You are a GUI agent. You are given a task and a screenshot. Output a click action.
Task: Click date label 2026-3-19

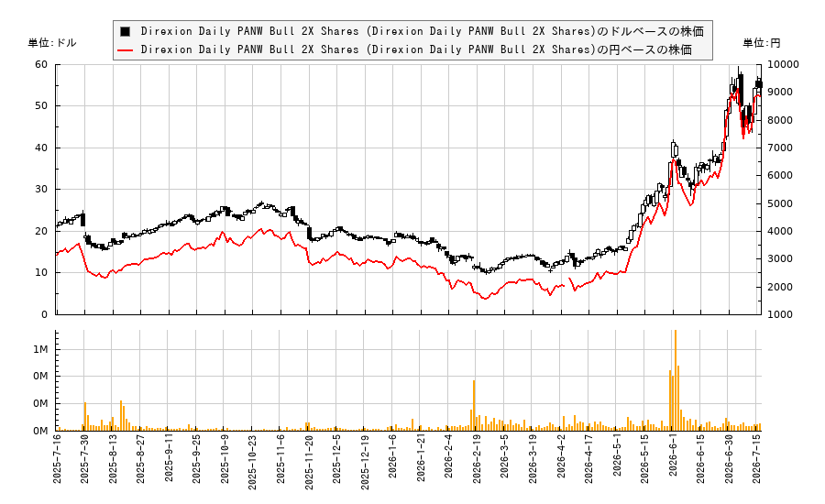coord(533,459)
